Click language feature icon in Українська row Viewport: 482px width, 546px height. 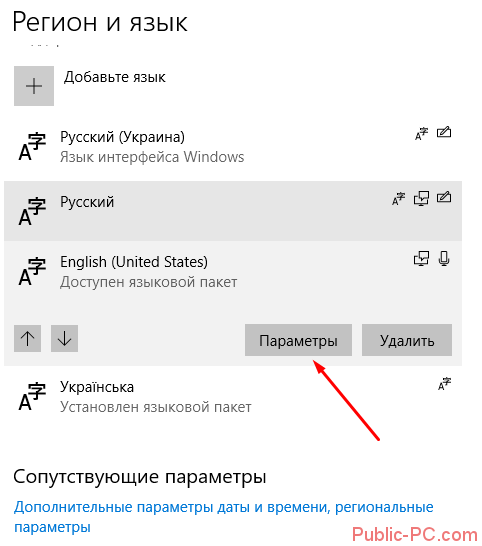point(444,384)
